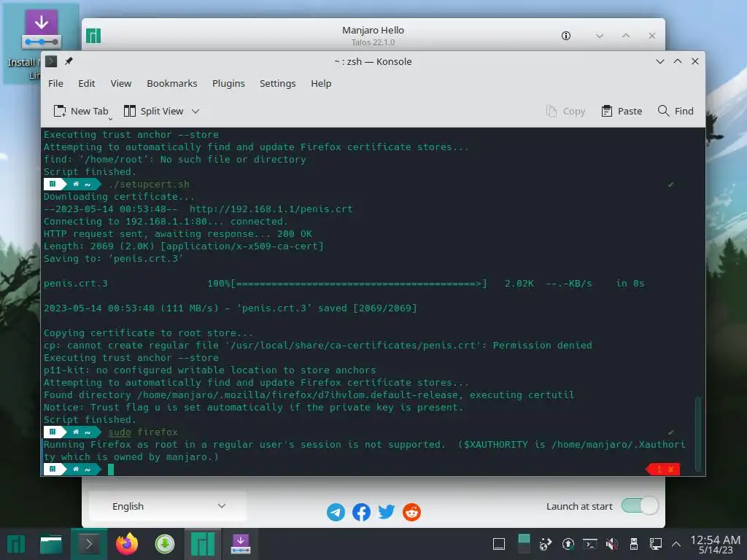This screenshot has height=560, width=747.
Task: Open the Manjaro application launcher menu
Action: point(16,544)
